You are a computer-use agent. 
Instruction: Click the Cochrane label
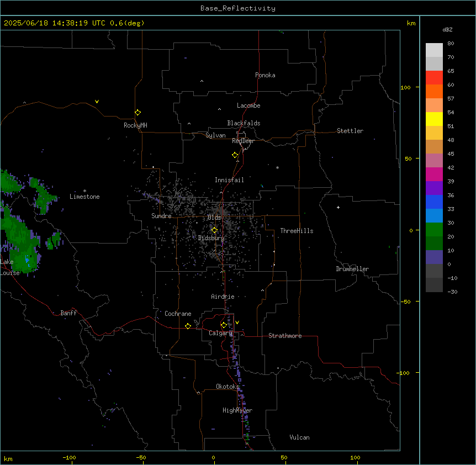(x=178, y=314)
